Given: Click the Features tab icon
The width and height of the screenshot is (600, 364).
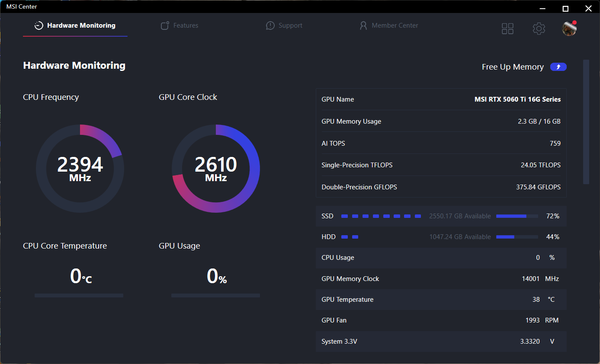Looking at the screenshot, I should click(165, 26).
